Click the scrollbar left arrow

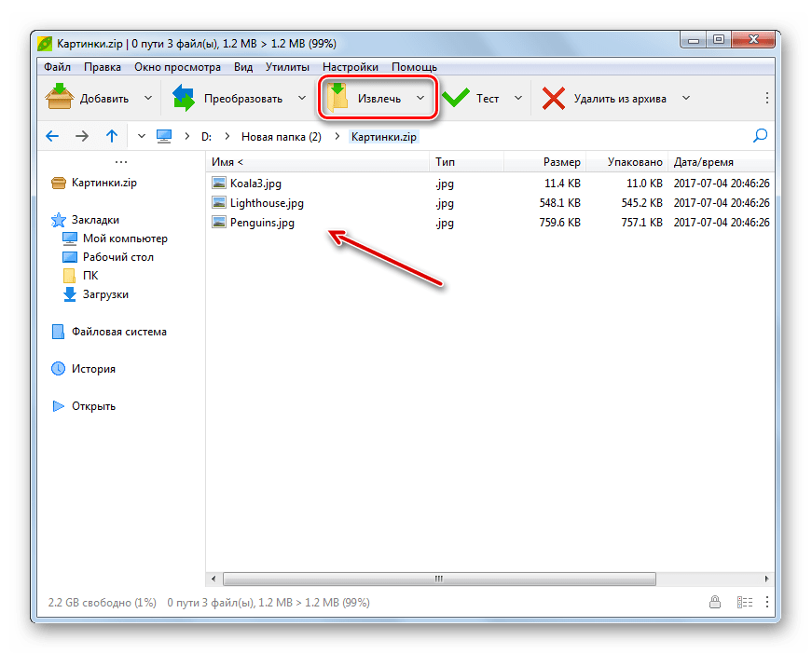213,579
